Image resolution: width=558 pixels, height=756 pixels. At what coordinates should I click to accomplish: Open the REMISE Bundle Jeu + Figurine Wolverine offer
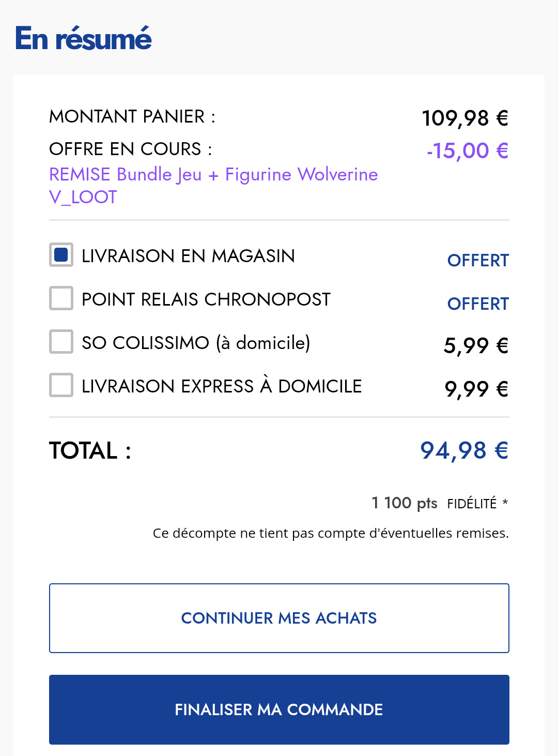point(213,186)
